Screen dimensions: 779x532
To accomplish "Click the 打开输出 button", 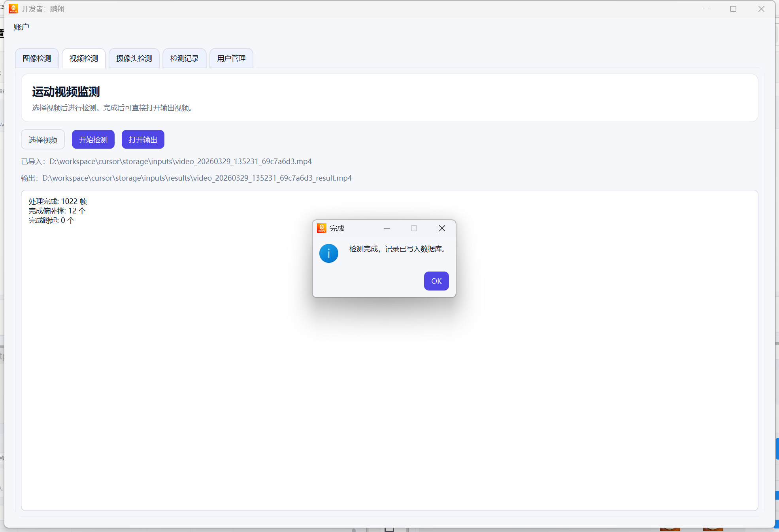I will (143, 140).
